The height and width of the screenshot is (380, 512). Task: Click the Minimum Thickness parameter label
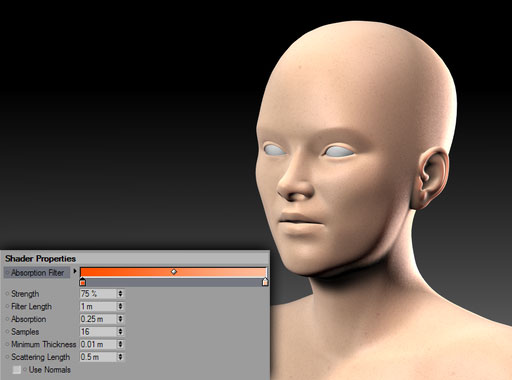(x=44, y=344)
